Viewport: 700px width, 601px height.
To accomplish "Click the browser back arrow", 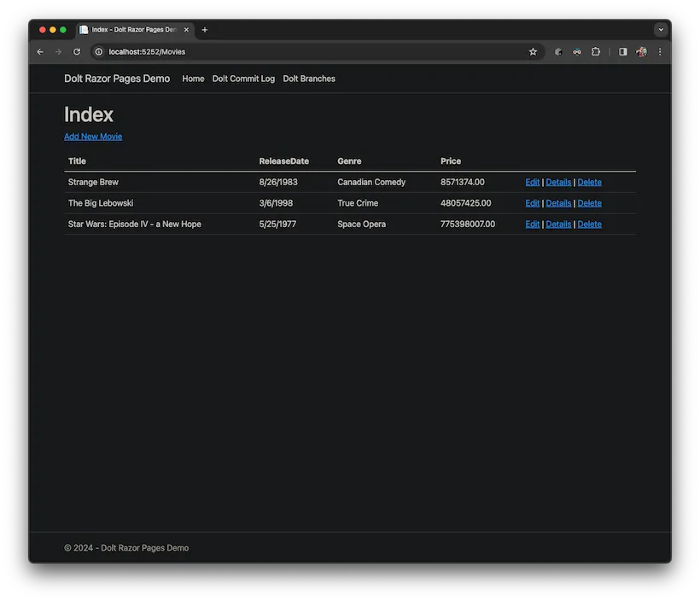I will (x=40, y=52).
